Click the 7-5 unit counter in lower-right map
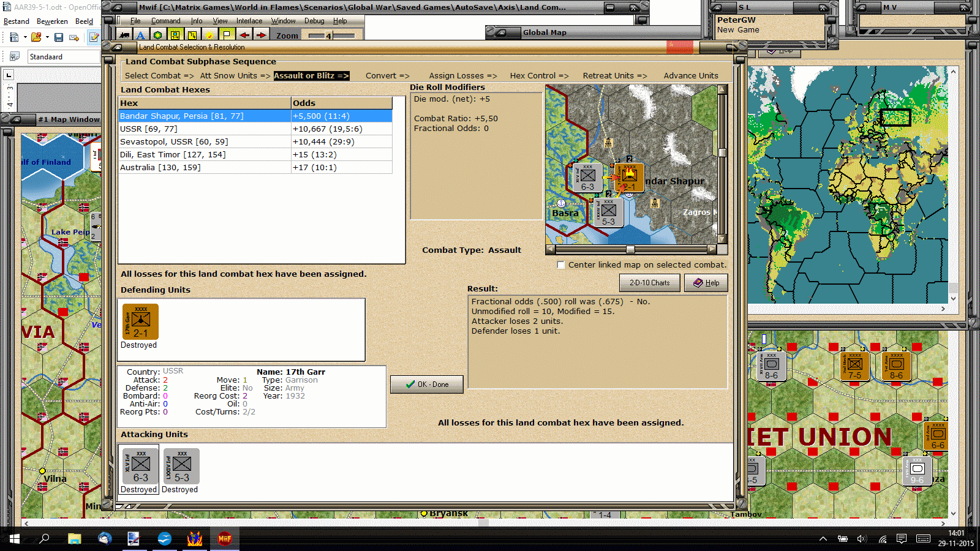This screenshot has height=551, width=980. tap(854, 366)
